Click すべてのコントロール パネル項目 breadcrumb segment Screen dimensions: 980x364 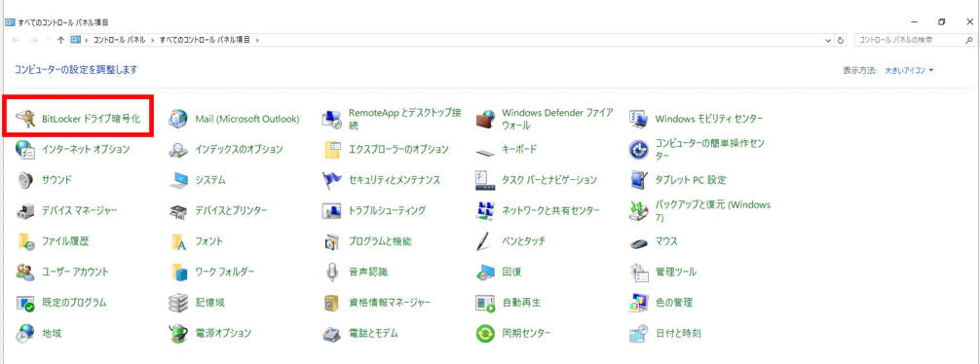coord(205,39)
